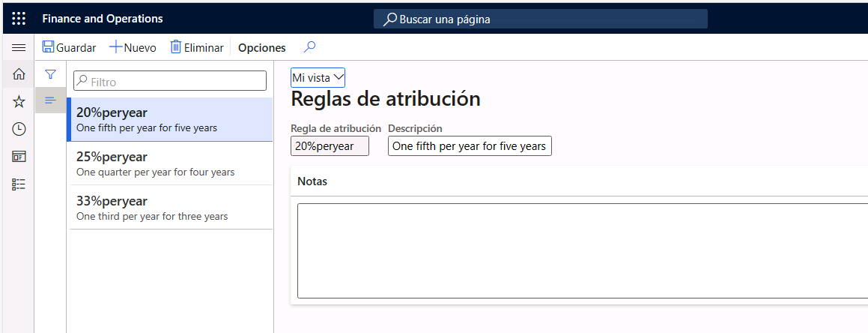Click the Descripción field

470,146
